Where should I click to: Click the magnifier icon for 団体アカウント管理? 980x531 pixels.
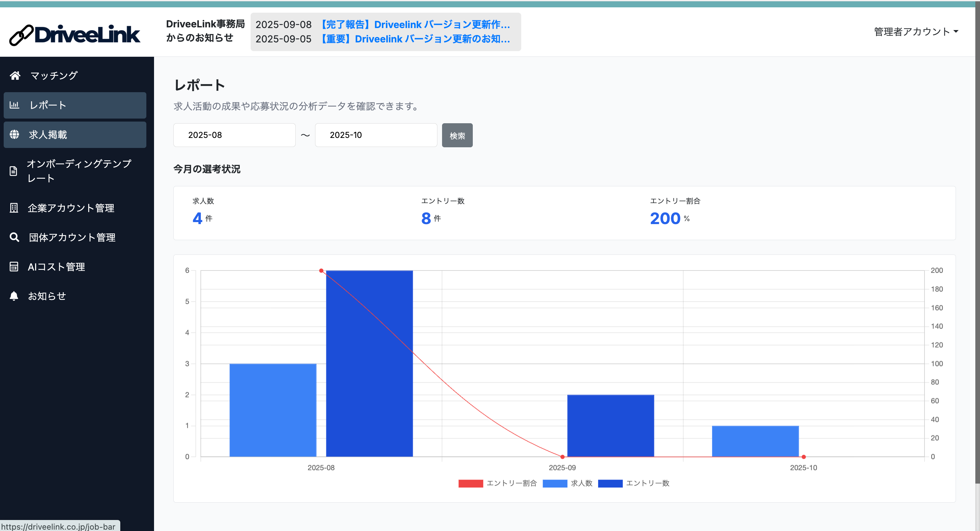point(14,237)
